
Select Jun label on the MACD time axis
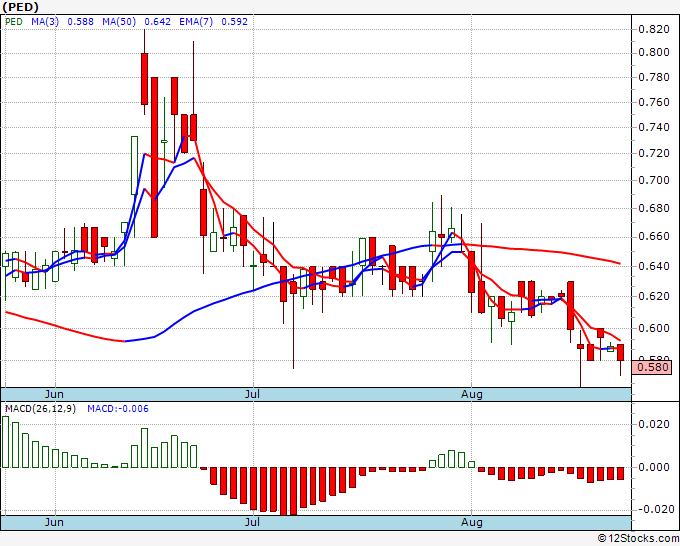(55, 522)
